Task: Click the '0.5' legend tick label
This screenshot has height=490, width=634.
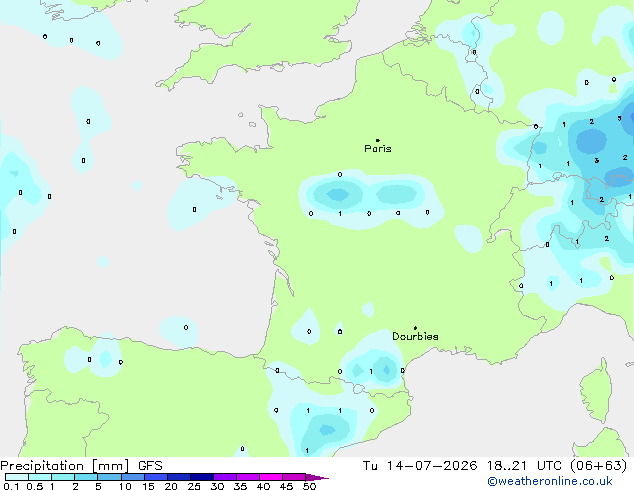Action: tap(34, 486)
